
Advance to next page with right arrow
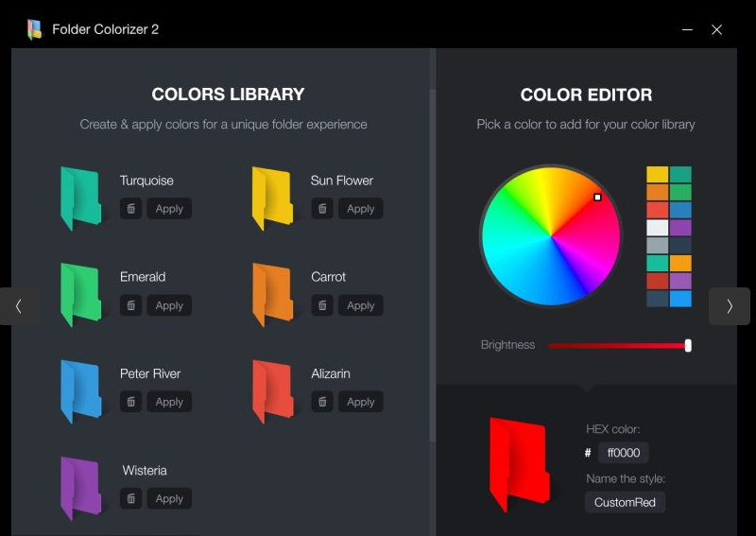click(729, 306)
